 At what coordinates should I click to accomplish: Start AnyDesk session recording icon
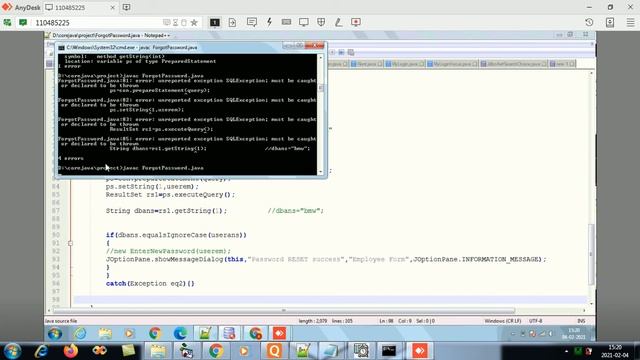356,22
